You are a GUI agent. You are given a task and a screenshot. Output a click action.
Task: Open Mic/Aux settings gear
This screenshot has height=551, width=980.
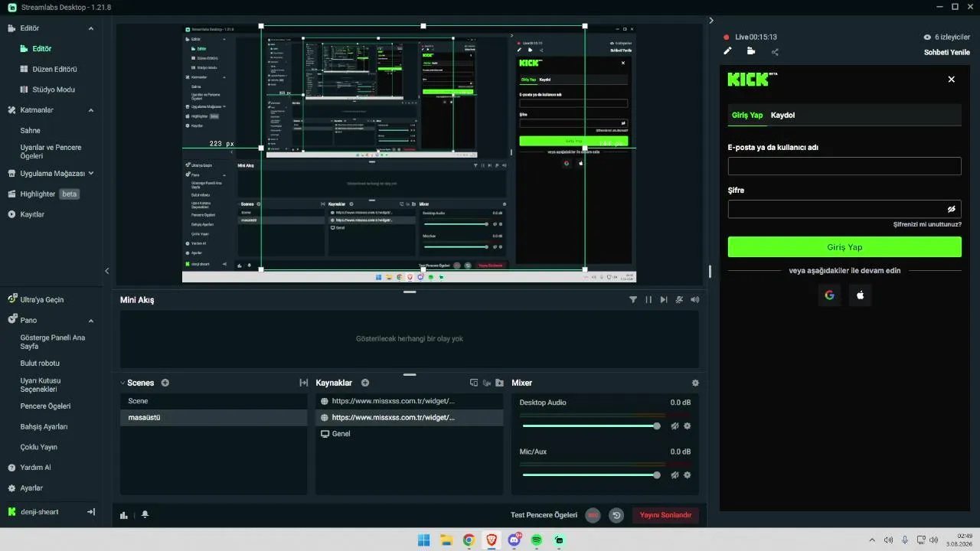(688, 475)
